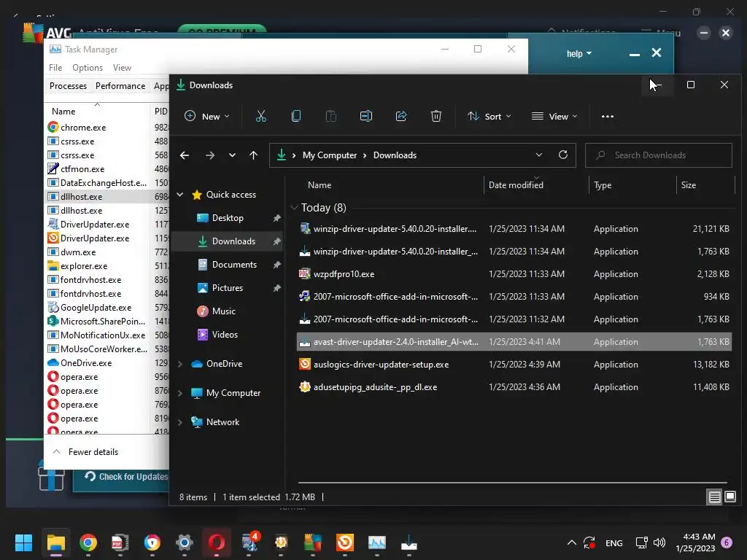Screen dimensions: 747x560
Task: Collapse the Today (8) group
Action: pos(294,208)
